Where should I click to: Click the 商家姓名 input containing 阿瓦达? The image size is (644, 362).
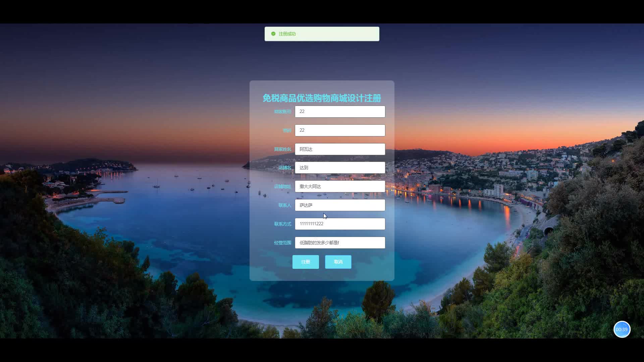[340, 149]
